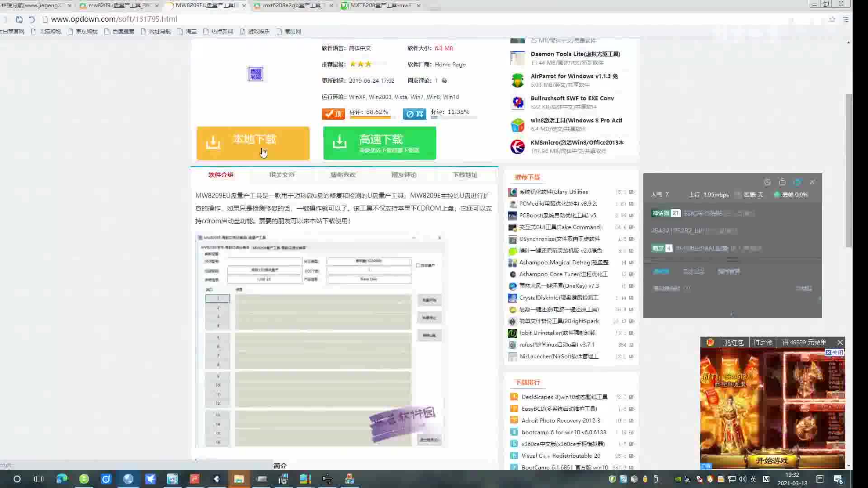This screenshot has height=488, width=868.
Task: Click 付定金 on the ad banner
Action: click(x=763, y=343)
